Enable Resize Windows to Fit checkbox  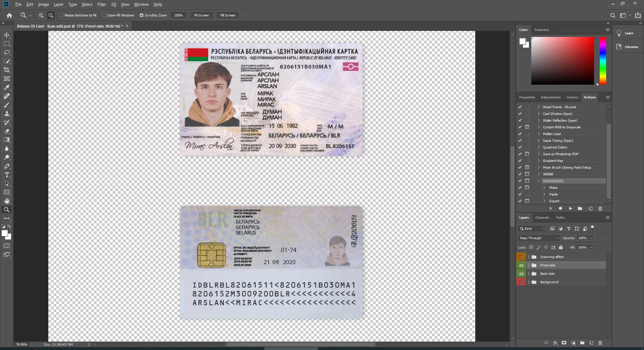[61, 15]
